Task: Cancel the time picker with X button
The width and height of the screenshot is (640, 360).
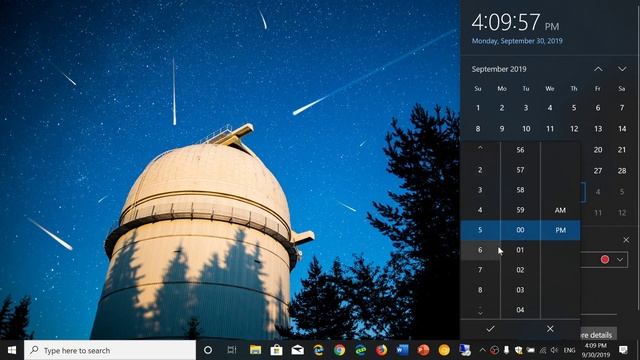Action: pos(550,329)
